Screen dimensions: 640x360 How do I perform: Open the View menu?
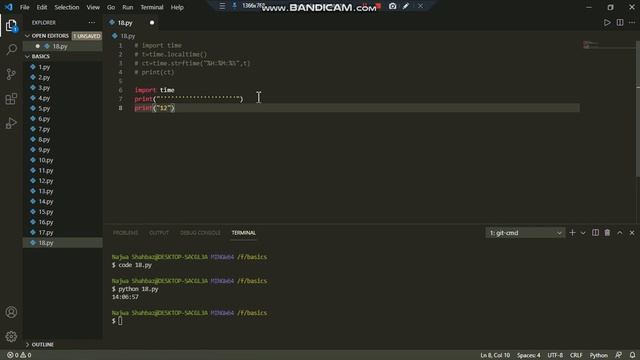93,7
